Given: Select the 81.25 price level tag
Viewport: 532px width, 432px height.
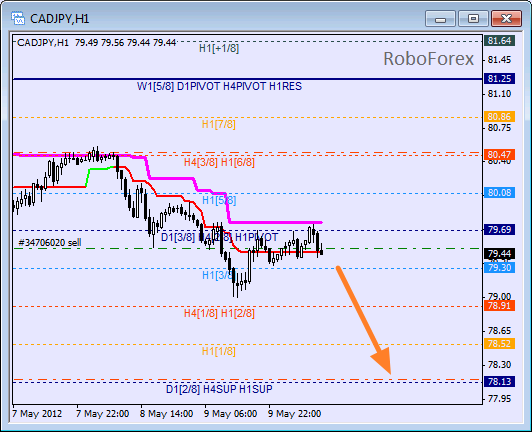Looking at the screenshot, I should pyautogui.click(x=499, y=79).
